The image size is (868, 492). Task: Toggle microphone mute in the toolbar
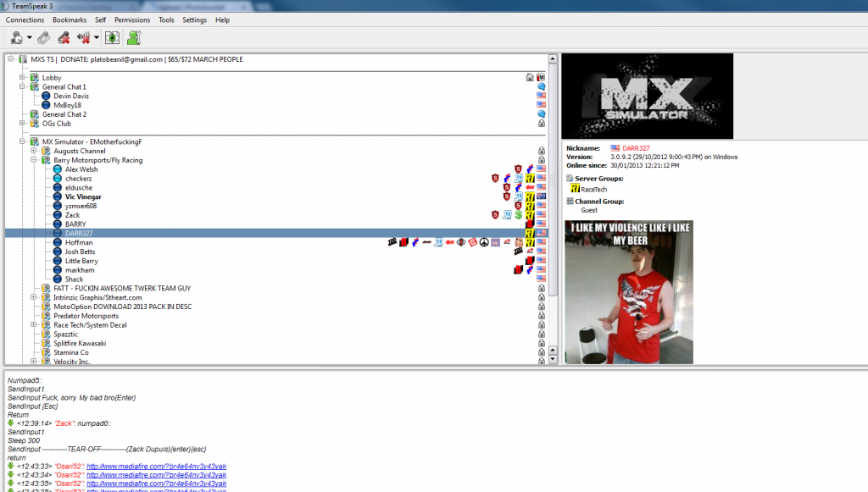tap(64, 37)
